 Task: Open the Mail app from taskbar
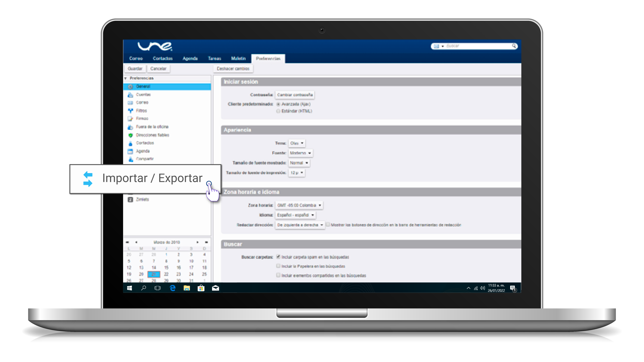tap(215, 288)
